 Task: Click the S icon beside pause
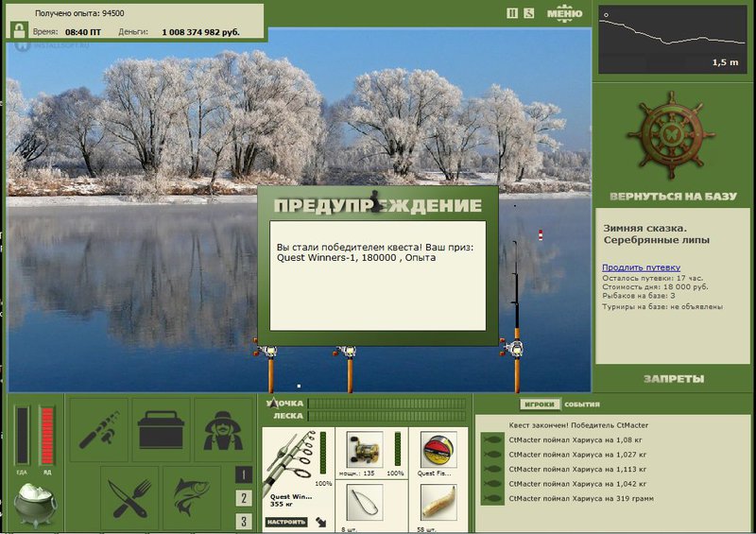coord(529,13)
